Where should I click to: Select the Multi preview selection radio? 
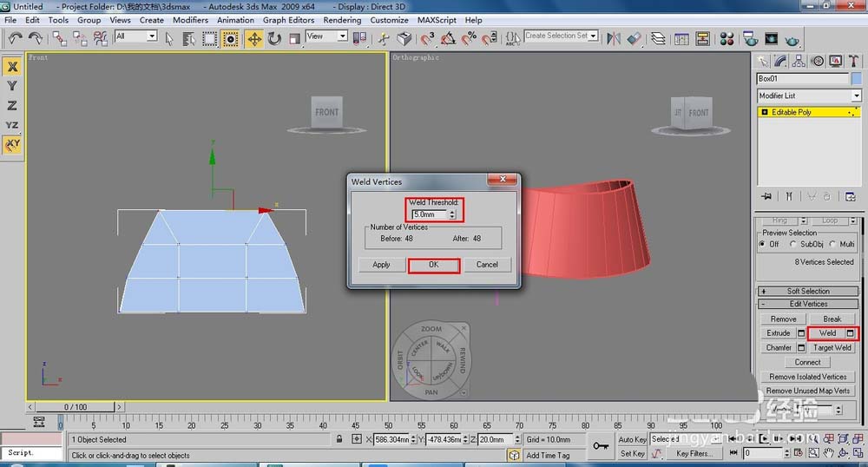coord(832,244)
